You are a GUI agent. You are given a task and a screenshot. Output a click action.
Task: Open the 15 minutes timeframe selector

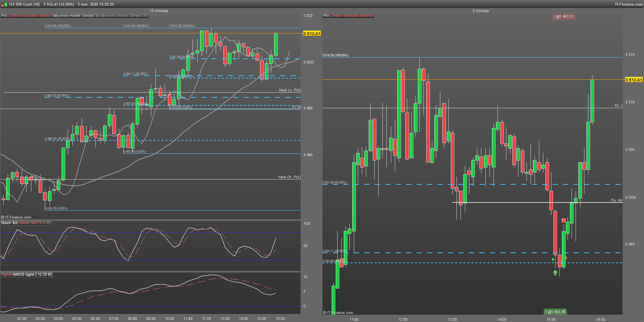(x=159, y=11)
